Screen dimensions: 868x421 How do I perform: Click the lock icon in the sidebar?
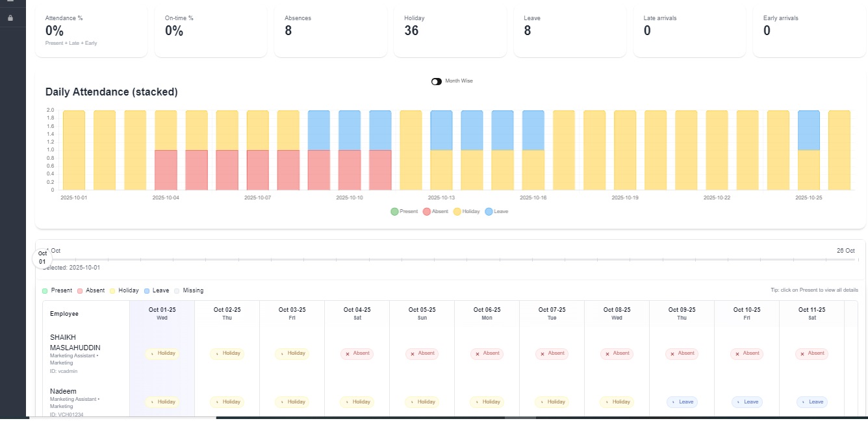click(10, 18)
